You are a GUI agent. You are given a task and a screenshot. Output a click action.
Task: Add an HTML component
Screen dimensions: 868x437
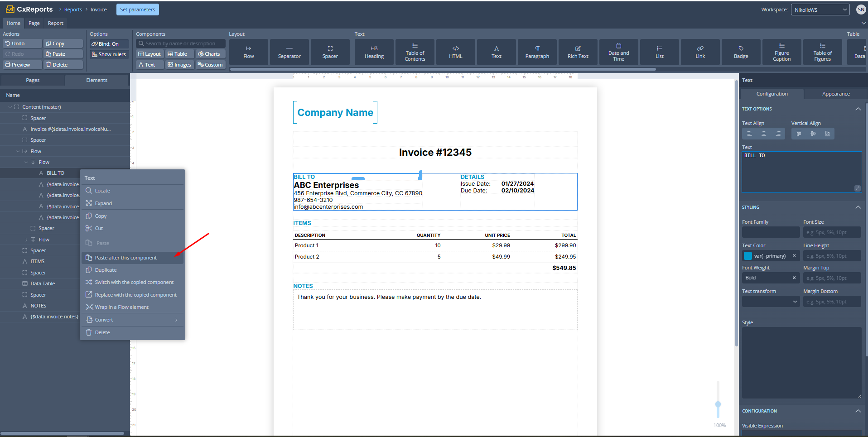click(455, 52)
